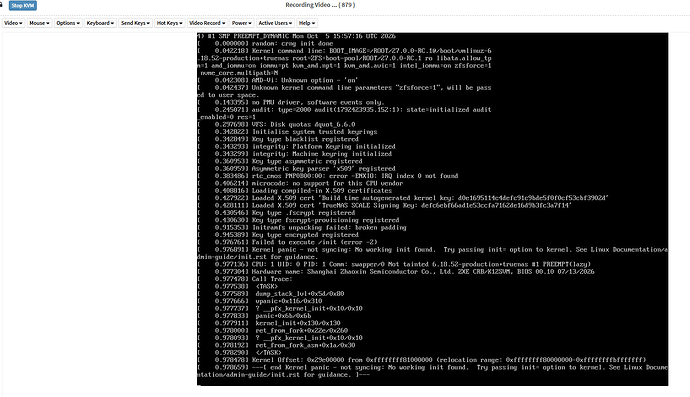Open the Mouse dropdown menu
This screenshot has width=690, height=397.
click(x=39, y=23)
